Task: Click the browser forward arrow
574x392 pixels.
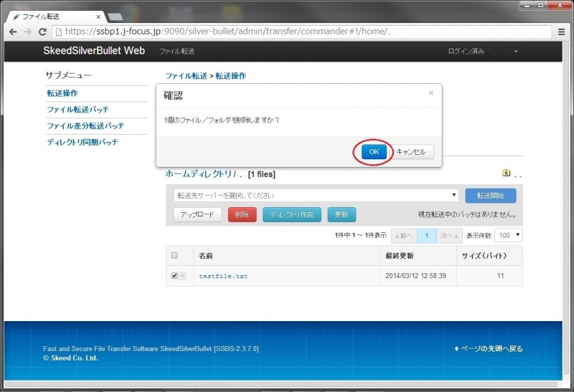Action: [27, 32]
